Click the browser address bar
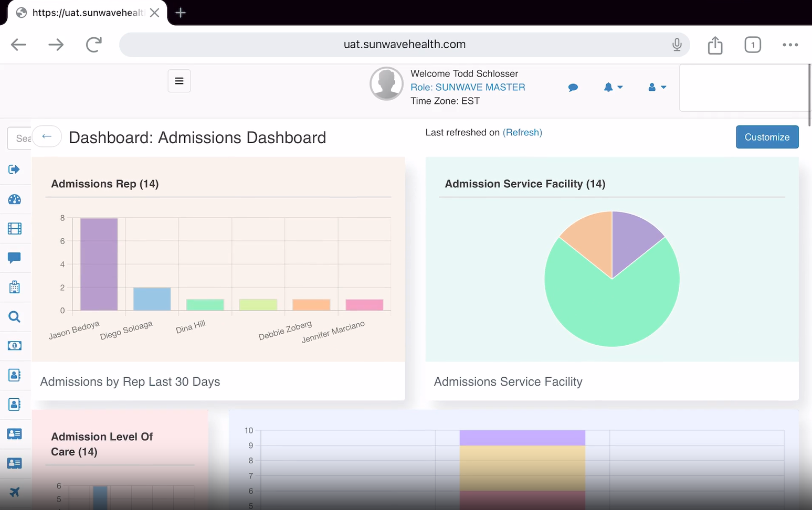This screenshot has height=510, width=812. pyautogui.click(x=404, y=44)
